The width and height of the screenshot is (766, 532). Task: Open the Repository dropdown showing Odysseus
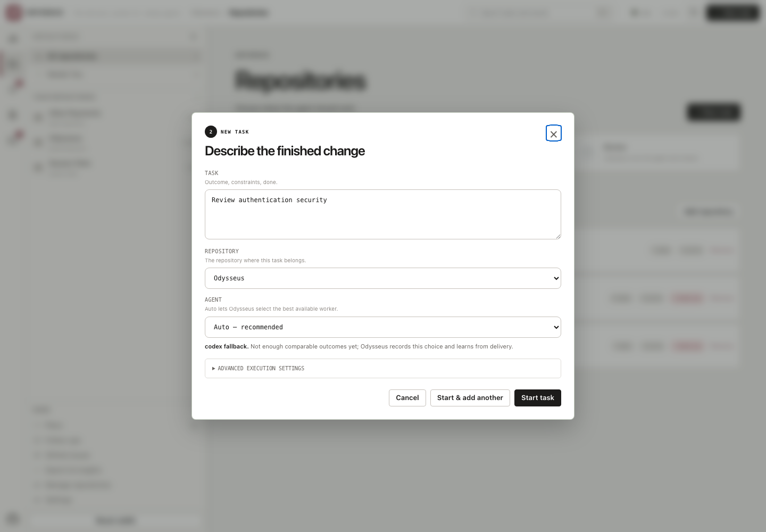click(x=383, y=278)
